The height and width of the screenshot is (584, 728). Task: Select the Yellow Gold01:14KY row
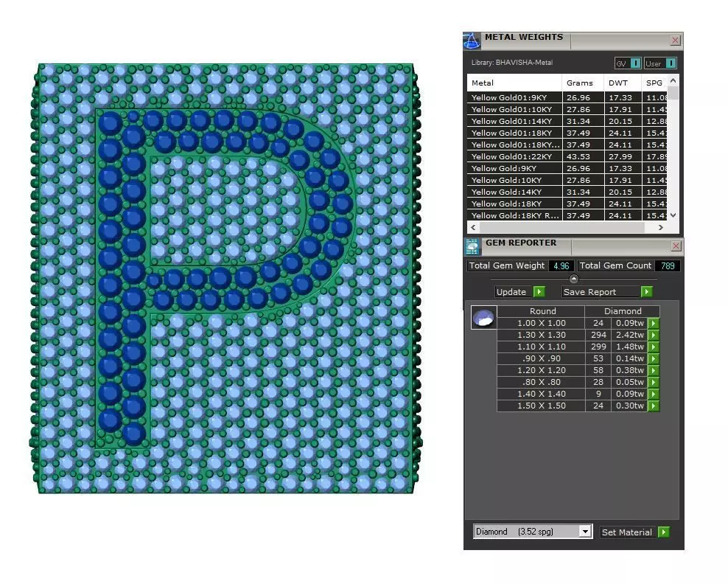pos(568,121)
